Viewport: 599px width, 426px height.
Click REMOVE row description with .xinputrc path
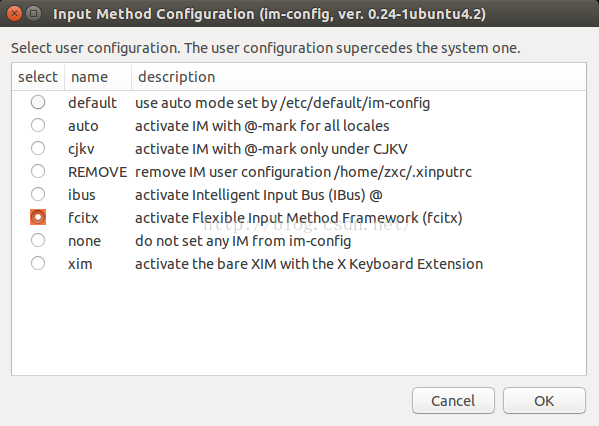pyautogui.click(x=303, y=172)
